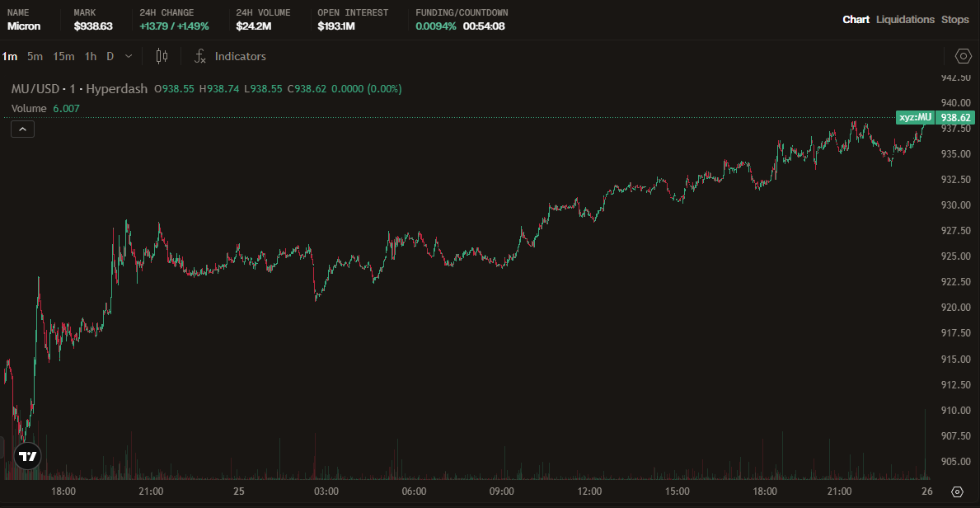Image resolution: width=980 pixels, height=508 pixels.
Task: Click the 00:54:08 funding countdown
Action: [x=484, y=26]
